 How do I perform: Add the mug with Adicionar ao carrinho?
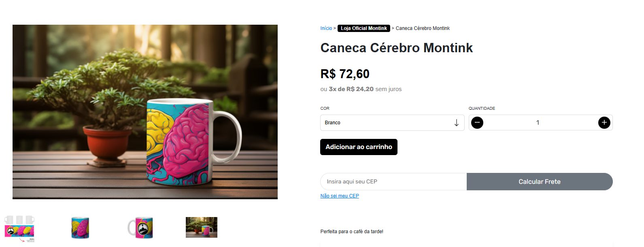(x=359, y=147)
